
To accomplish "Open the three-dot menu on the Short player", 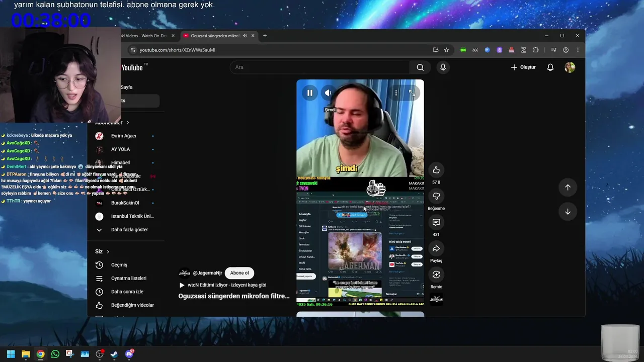I will coord(396,93).
